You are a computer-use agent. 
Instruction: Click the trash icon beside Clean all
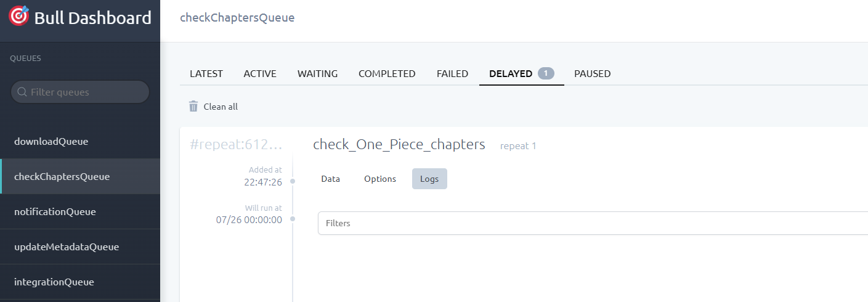coord(193,107)
